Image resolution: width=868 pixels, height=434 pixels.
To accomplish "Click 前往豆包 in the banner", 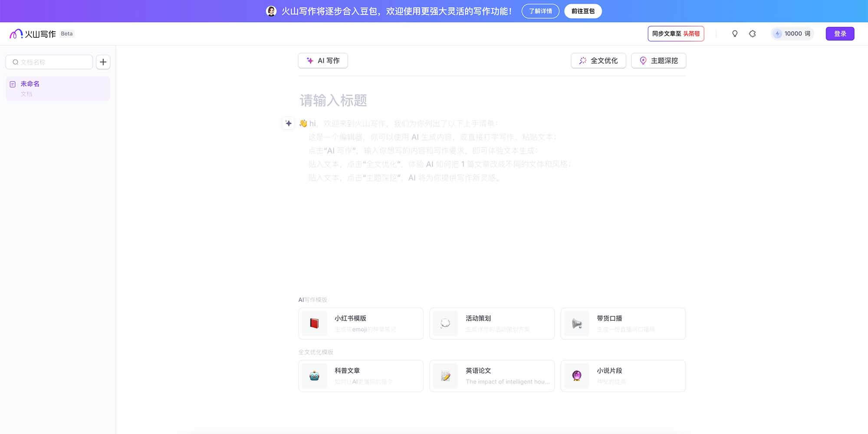I will [x=583, y=11].
